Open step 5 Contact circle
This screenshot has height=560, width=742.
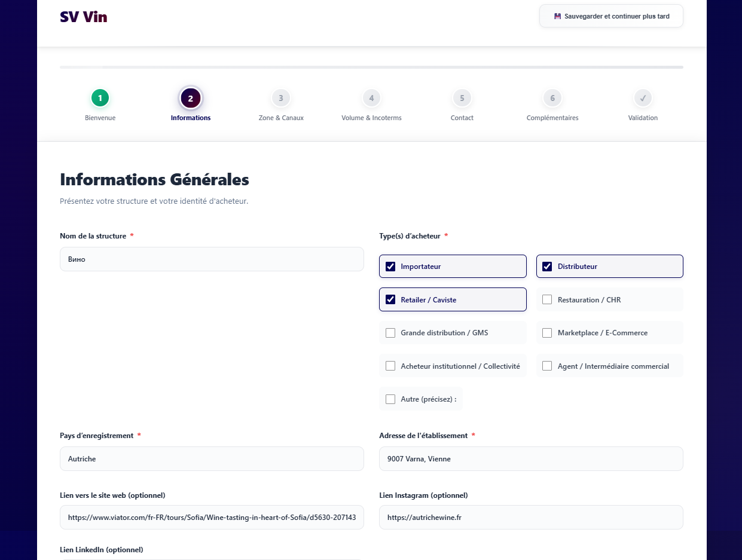click(x=462, y=98)
